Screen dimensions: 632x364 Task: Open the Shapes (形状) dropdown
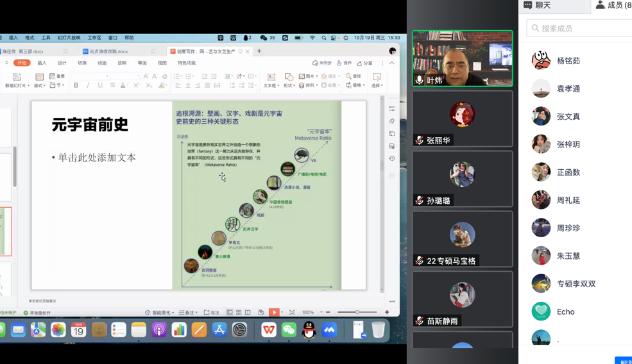click(289, 85)
